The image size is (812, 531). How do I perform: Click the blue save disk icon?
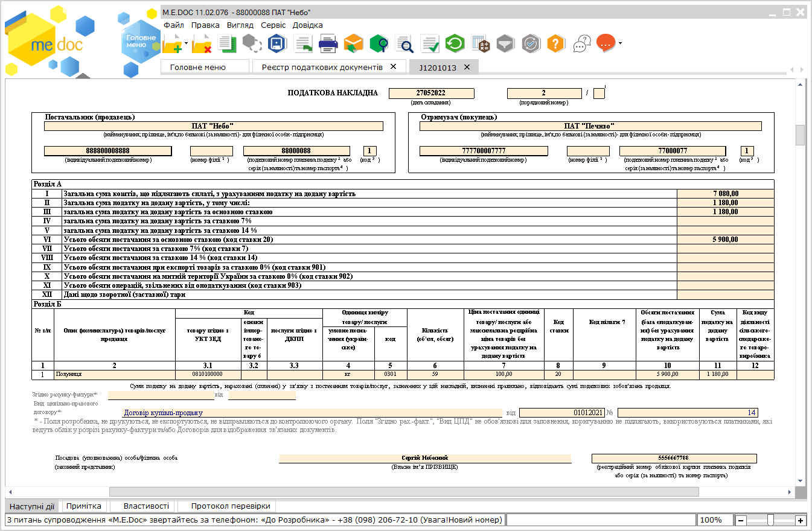click(277, 43)
